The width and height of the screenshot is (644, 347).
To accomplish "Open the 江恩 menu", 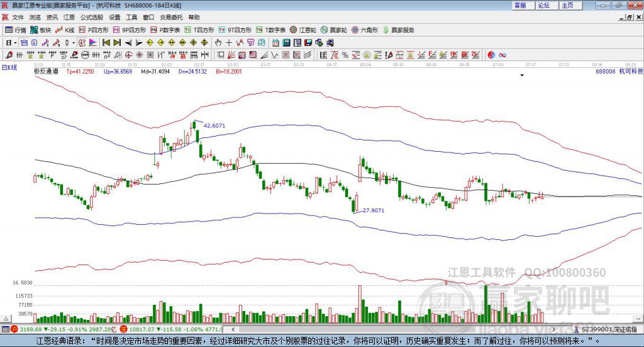I will click(69, 17).
